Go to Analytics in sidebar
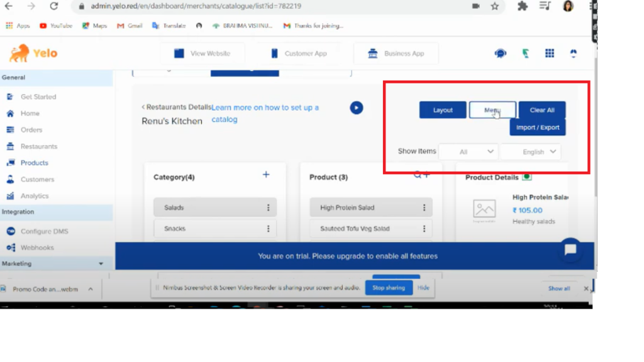This screenshot has width=644, height=362. coord(34,196)
